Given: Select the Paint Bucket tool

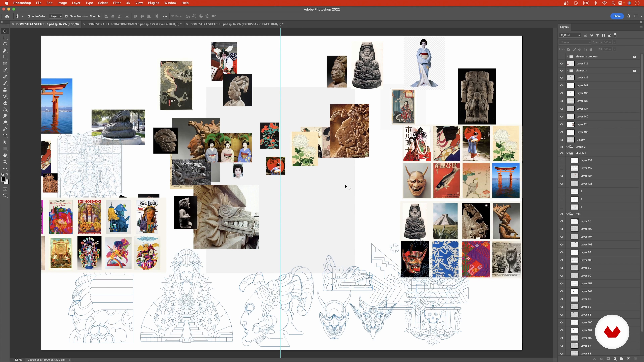Looking at the screenshot, I should point(5,109).
